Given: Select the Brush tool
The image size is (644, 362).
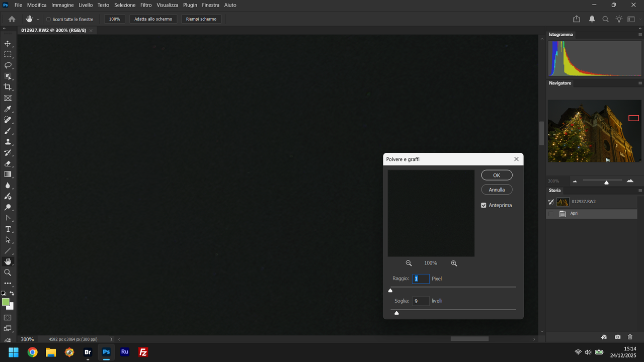Looking at the screenshot, I should tap(8, 131).
